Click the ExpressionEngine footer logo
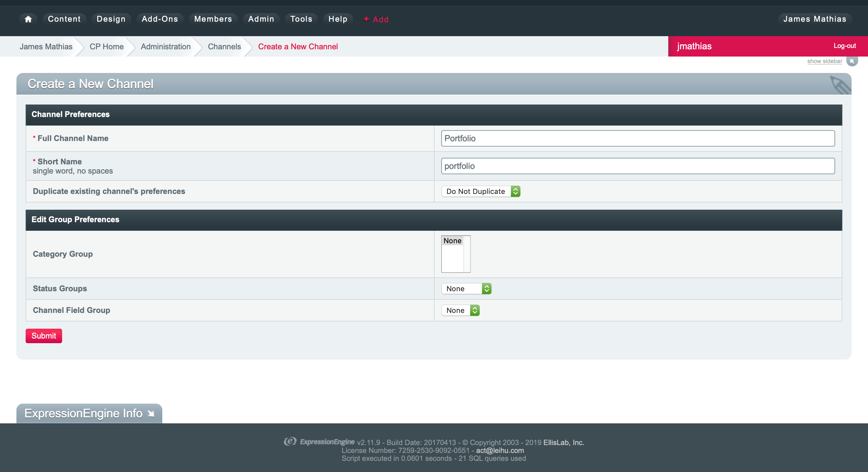This screenshot has width=868, height=472. pos(319,442)
